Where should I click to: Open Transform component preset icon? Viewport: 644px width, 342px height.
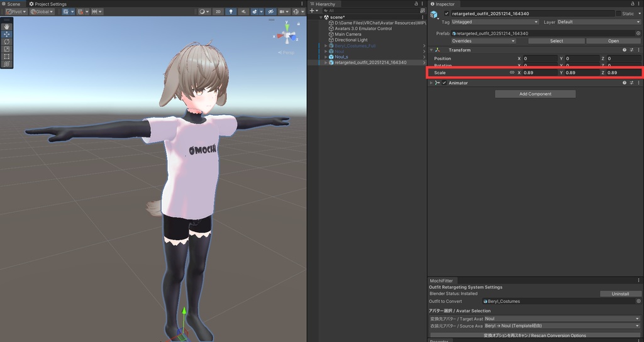point(631,50)
